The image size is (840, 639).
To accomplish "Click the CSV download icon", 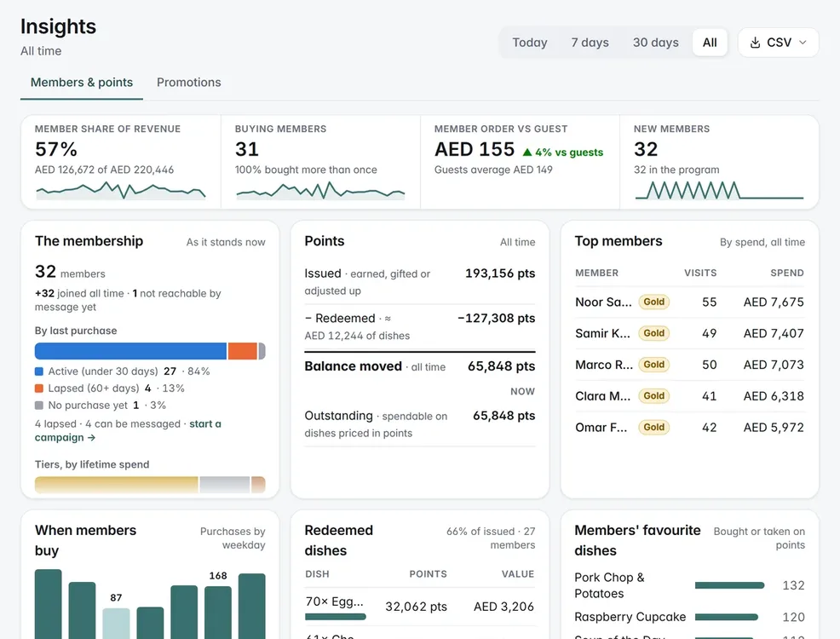I will click(x=755, y=43).
